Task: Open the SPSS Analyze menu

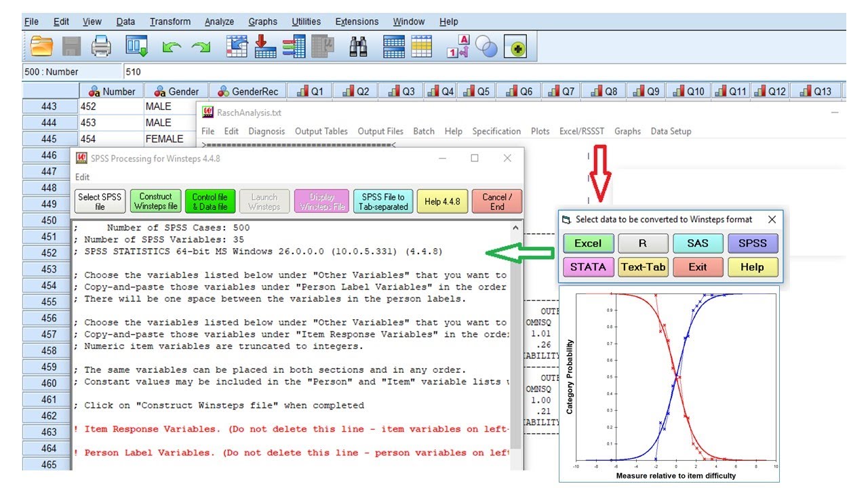Action: tap(219, 22)
